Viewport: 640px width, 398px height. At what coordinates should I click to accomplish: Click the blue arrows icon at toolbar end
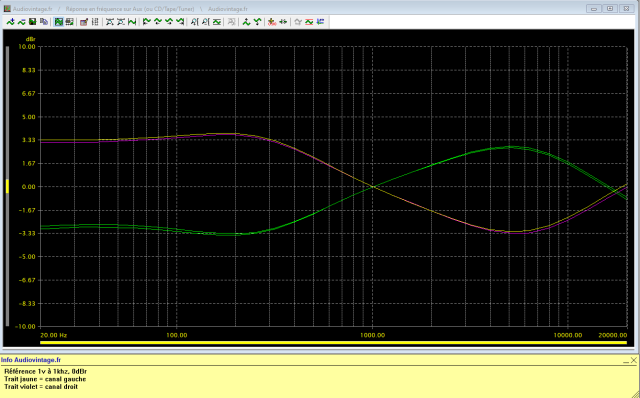(320, 22)
